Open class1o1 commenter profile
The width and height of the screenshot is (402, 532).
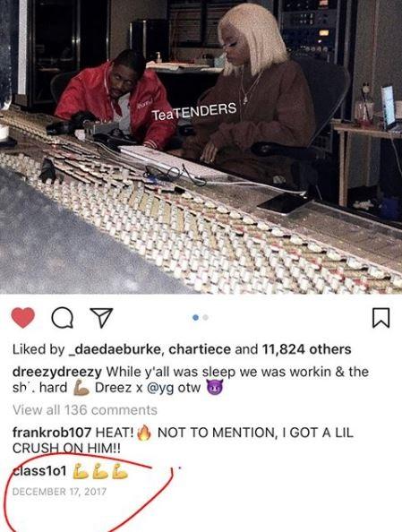tap(39, 471)
